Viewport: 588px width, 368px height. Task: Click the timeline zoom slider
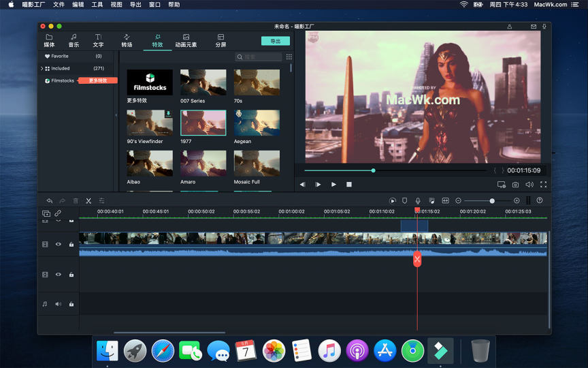[x=487, y=201]
